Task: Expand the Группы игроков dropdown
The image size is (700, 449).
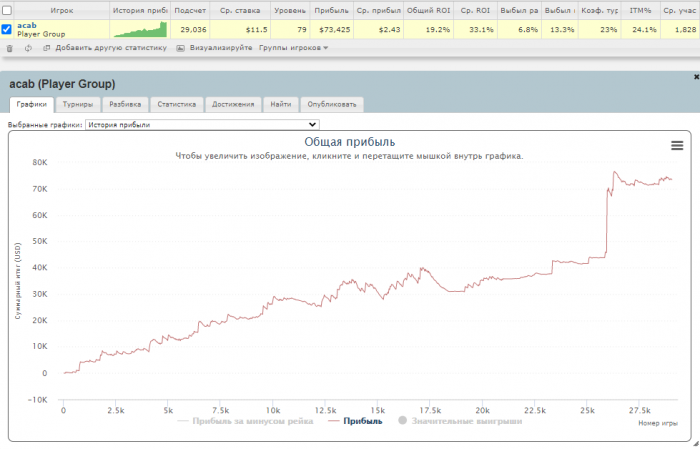Action: tap(293, 48)
